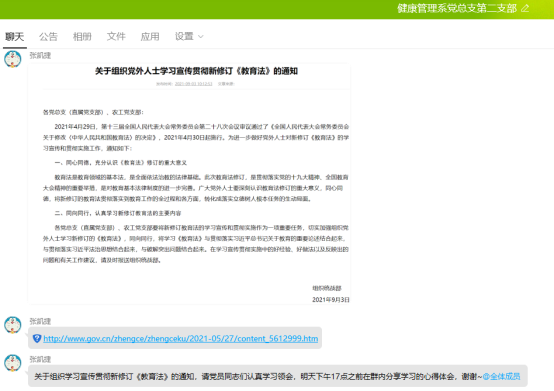Open the 相册 tab
The width and height of the screenshot is (554, 391).
(x=82, y=36)
